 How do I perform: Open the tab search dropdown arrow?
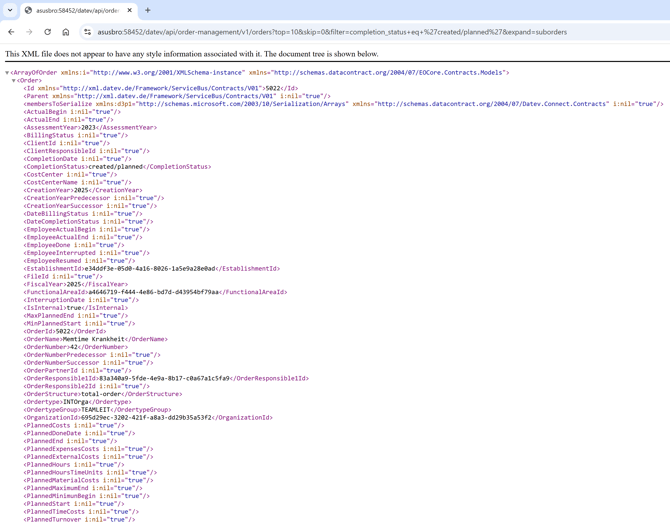pyautogui.click(x=10, y=11)
